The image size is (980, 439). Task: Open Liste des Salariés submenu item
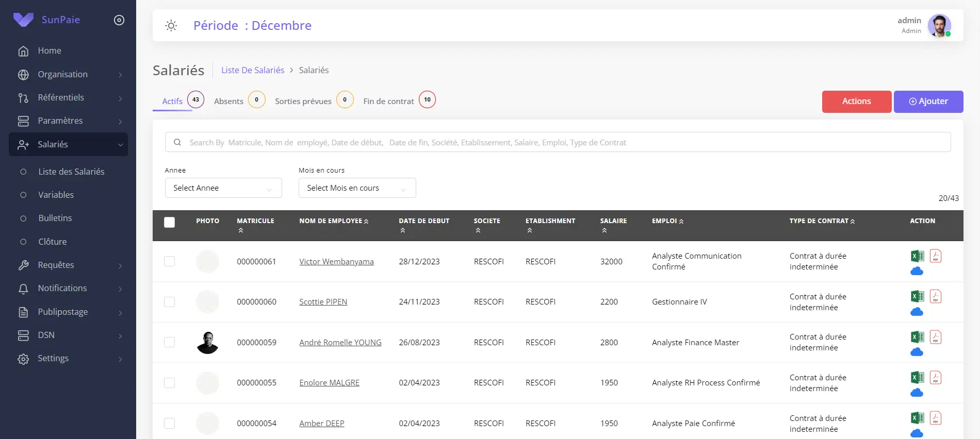[71, 172]
